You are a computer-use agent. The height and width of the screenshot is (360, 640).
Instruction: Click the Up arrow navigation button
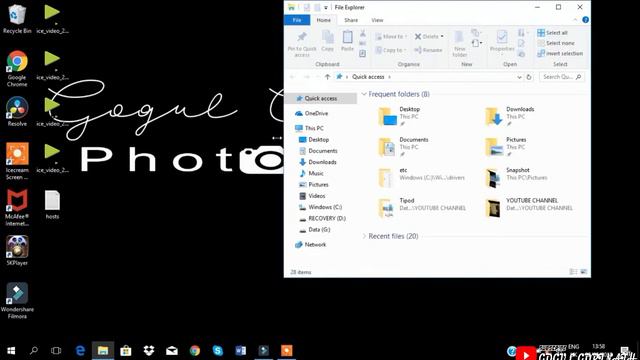(x=327, y=77)
